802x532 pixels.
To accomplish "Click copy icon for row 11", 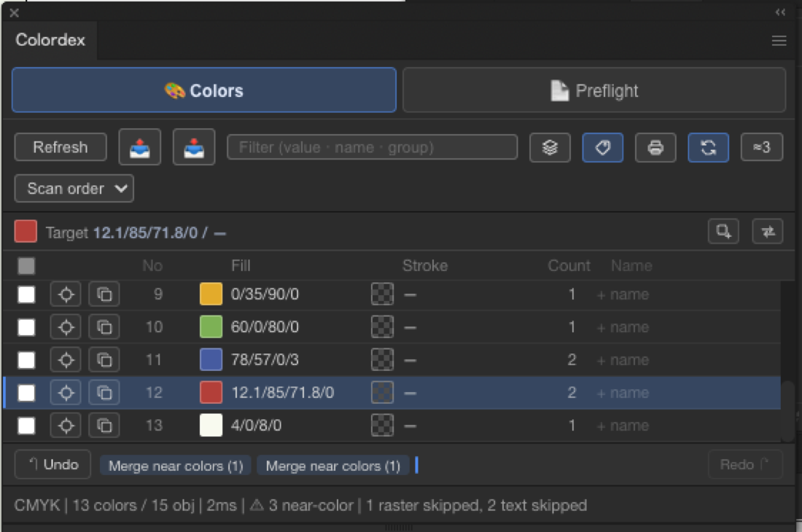I will tap(104, 360).
